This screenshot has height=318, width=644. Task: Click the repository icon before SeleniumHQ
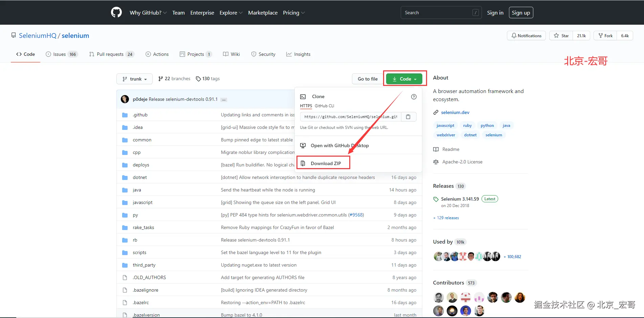pos(14,36)
